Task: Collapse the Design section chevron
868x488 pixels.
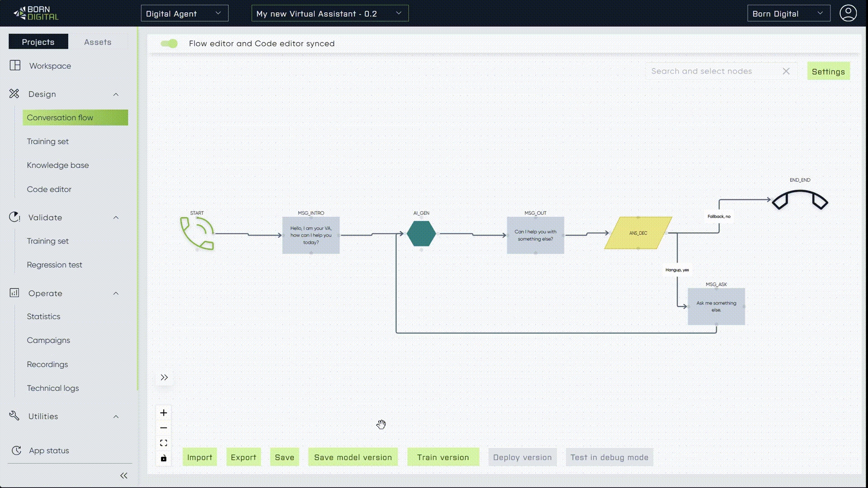Action: 116,94
